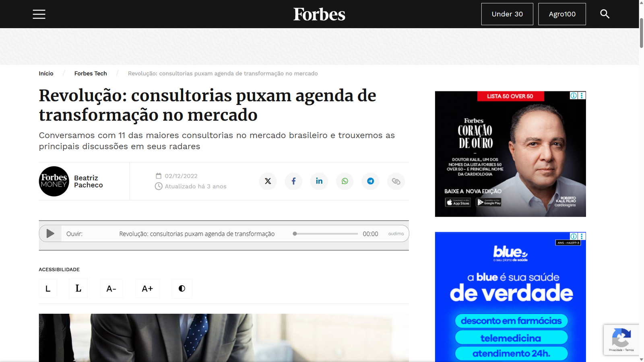This screenshot has width=644, height=362.
Task: Toggle high contrast mode
Action: [x=182, y=288]
